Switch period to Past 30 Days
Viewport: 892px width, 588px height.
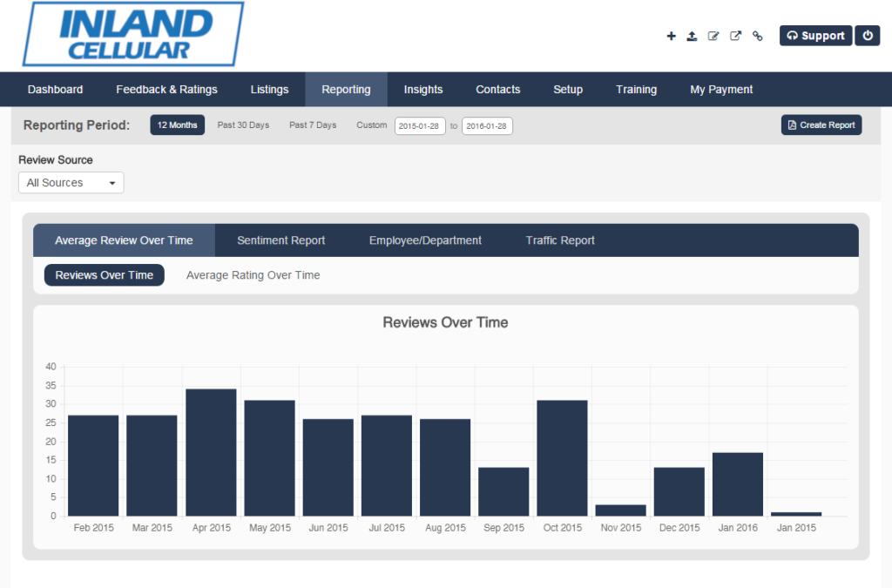click(x=243, y=125)
